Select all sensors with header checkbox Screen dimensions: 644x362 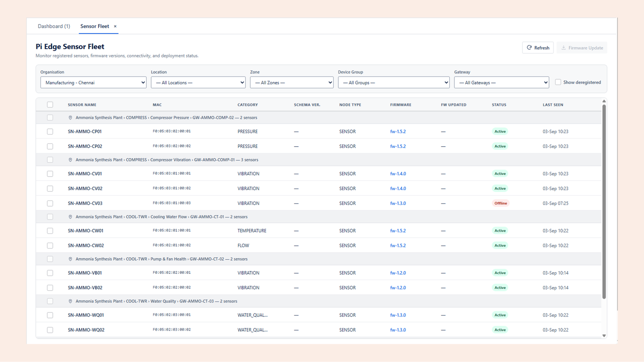50,105
